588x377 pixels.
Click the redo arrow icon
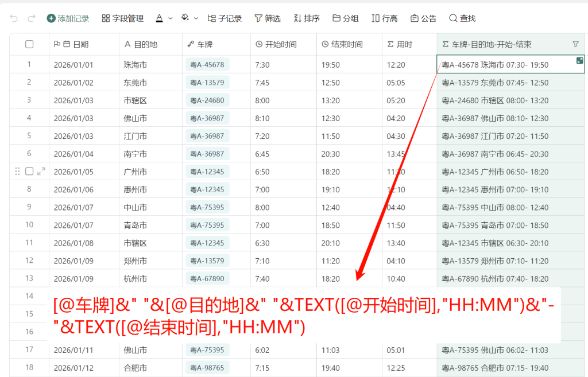tap(32, 18)
